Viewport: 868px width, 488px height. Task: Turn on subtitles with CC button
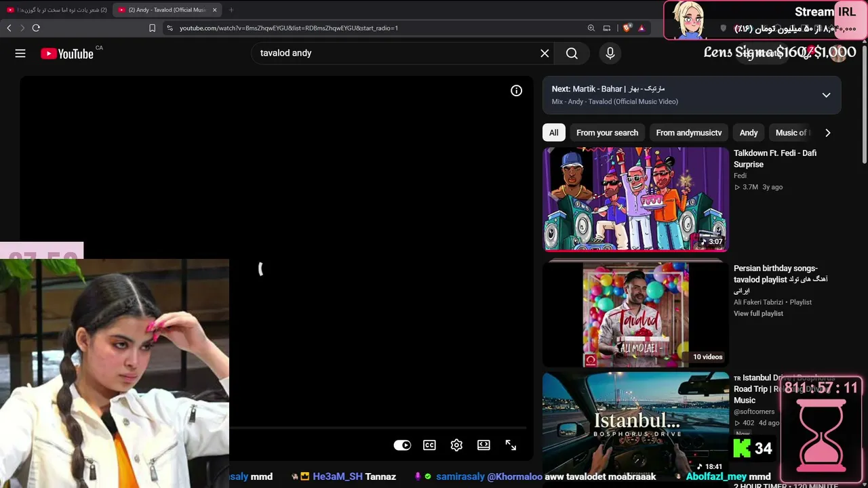pyautogui.click(x=429, y=445)
